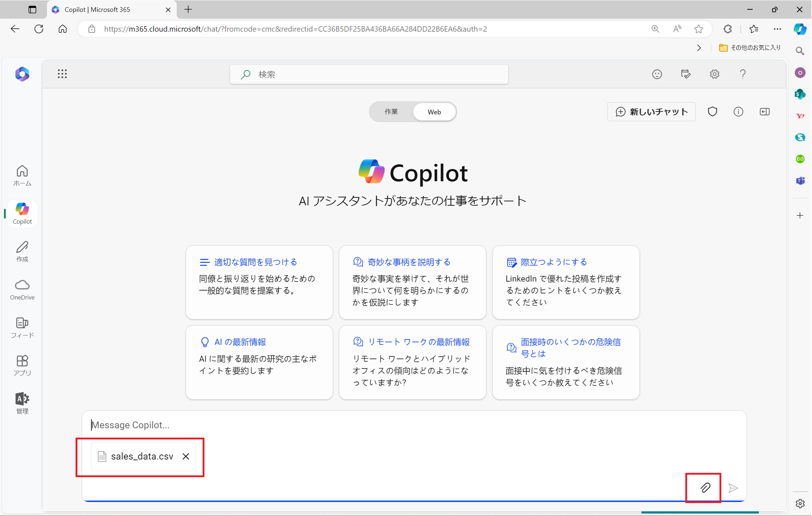Open the calendar check icon in header
The height and width of the screenshot is (516, 812).
click(x=686, y=74)
